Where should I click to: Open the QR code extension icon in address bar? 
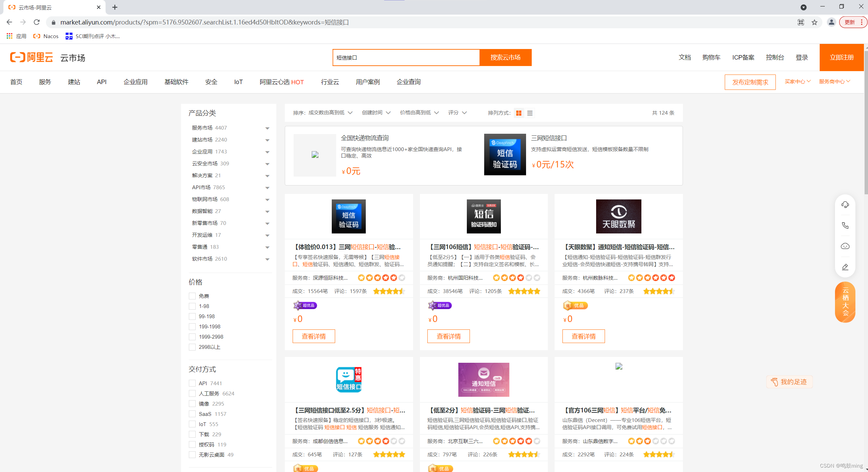[x=801, y=22]
